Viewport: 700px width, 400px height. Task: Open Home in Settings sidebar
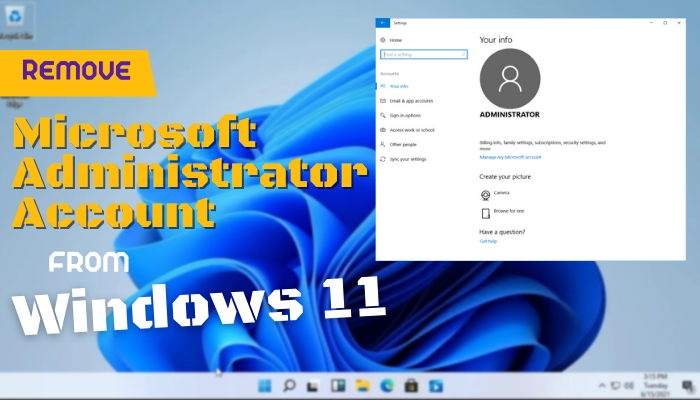(396, 40)
